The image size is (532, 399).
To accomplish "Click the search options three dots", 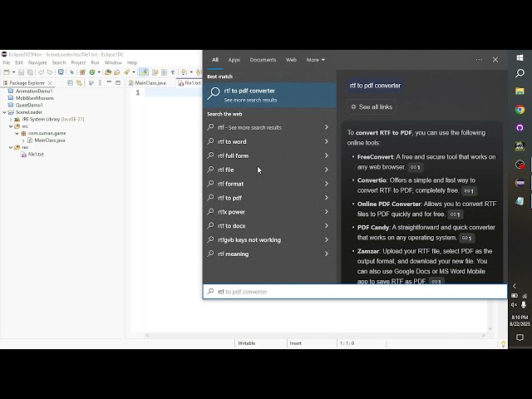I will point(479,60).
